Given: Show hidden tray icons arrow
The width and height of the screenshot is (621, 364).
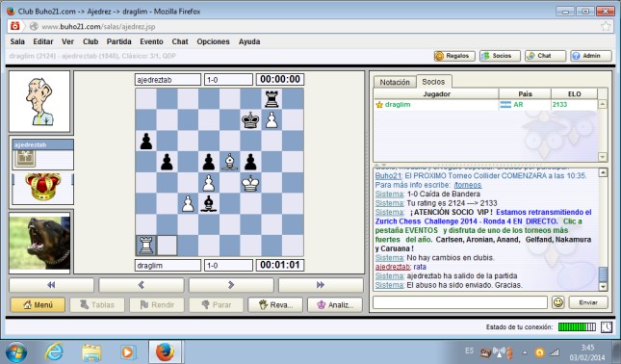Looking at the screenshot, I should pyautogui.click(x=525, y=352).
